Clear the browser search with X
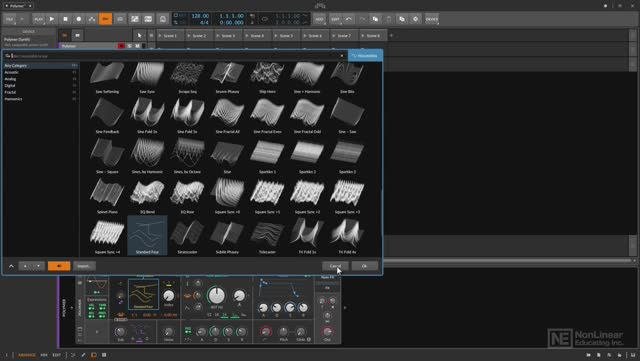This screenshot has height=361, width=640. click(x=342, y=56)
